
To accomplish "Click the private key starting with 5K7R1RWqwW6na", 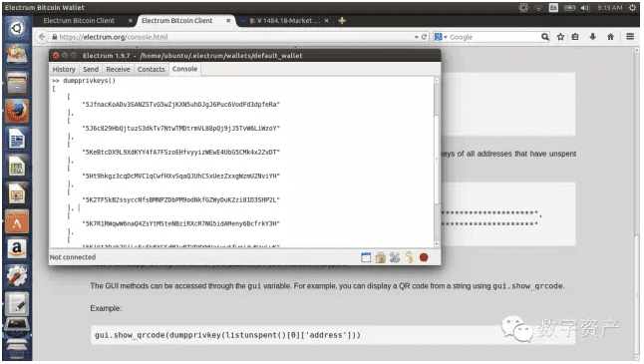I will click(x=180, y=223).
